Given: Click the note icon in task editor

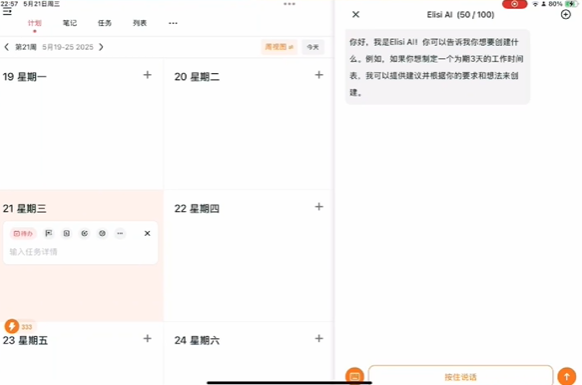Looking at the screenshot, I should [66, 234].
